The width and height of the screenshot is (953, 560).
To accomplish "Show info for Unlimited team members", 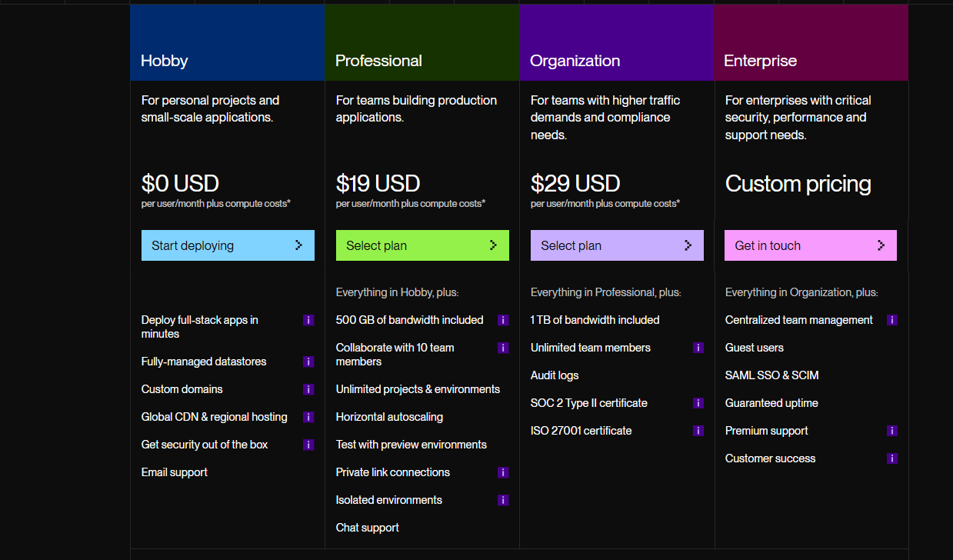I will 698,348.
